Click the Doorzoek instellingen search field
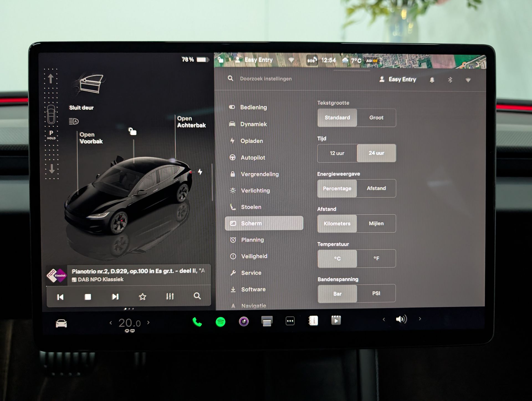 265,79
